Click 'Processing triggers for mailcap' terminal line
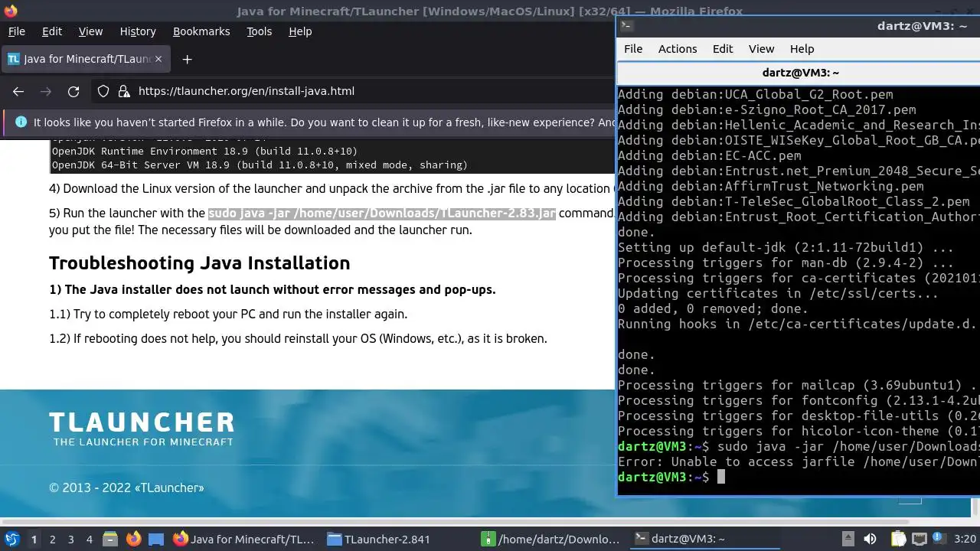The width and height of the screenshot is (980, 551). click(x=799, y=385)
